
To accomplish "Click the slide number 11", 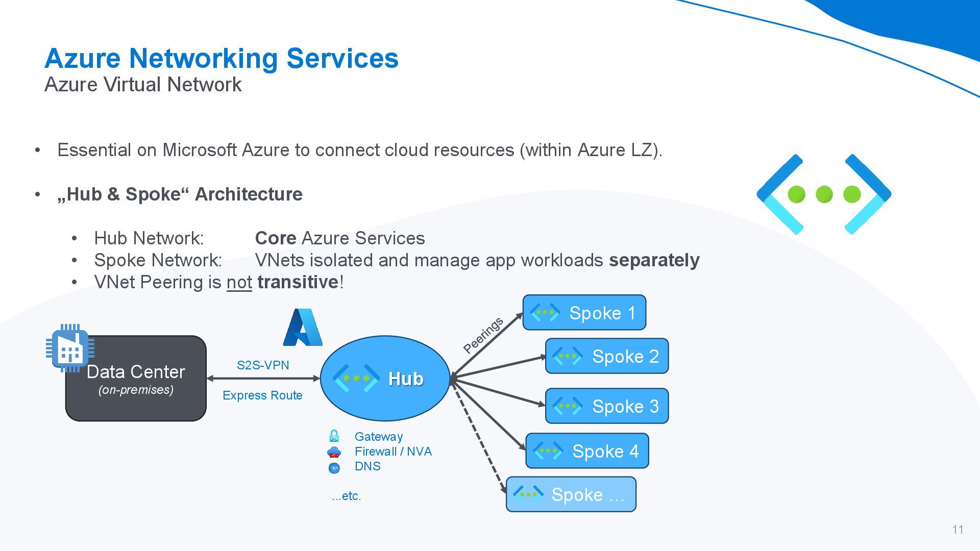I will (958, 530).
